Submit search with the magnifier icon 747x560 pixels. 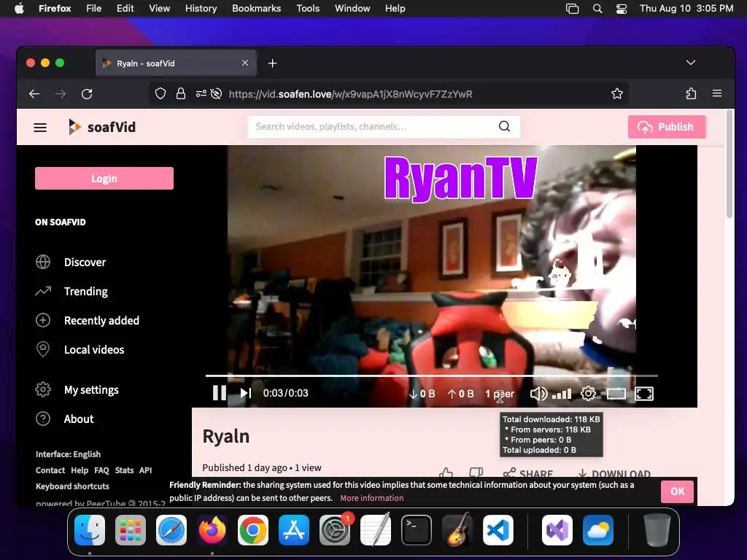click(x=505, y=126)
